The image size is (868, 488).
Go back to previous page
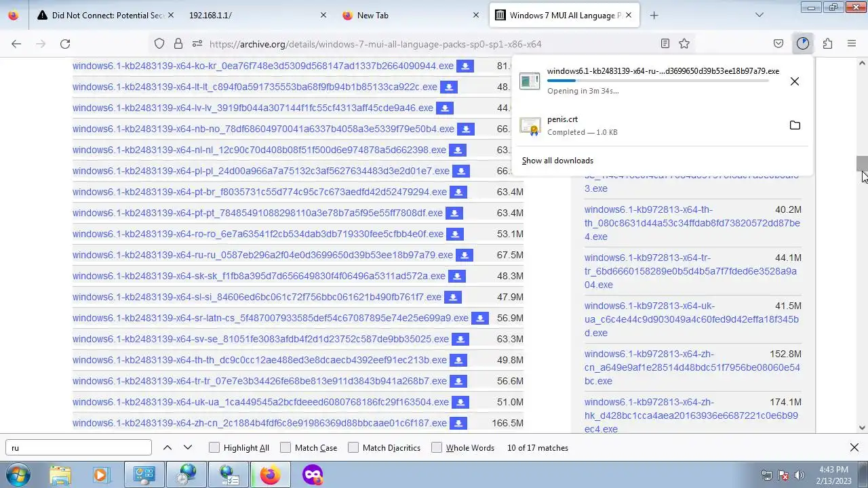(x=16, y=43)
